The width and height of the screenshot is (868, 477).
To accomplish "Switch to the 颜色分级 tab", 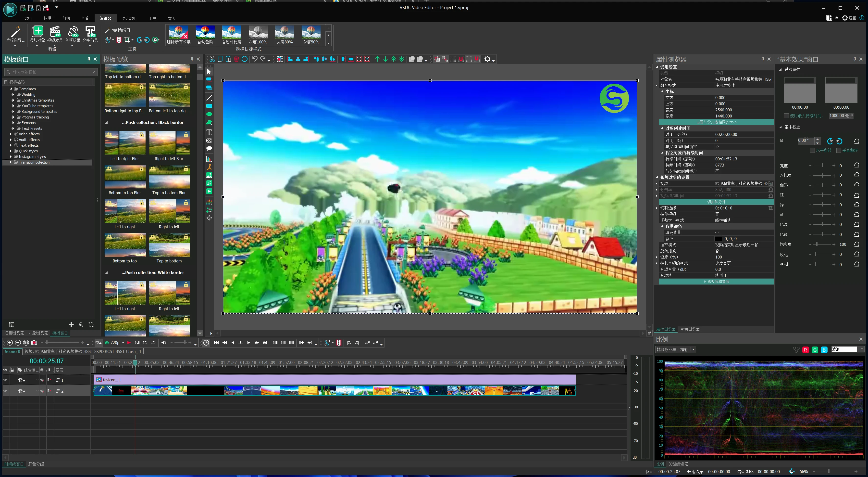I will 36,464.
